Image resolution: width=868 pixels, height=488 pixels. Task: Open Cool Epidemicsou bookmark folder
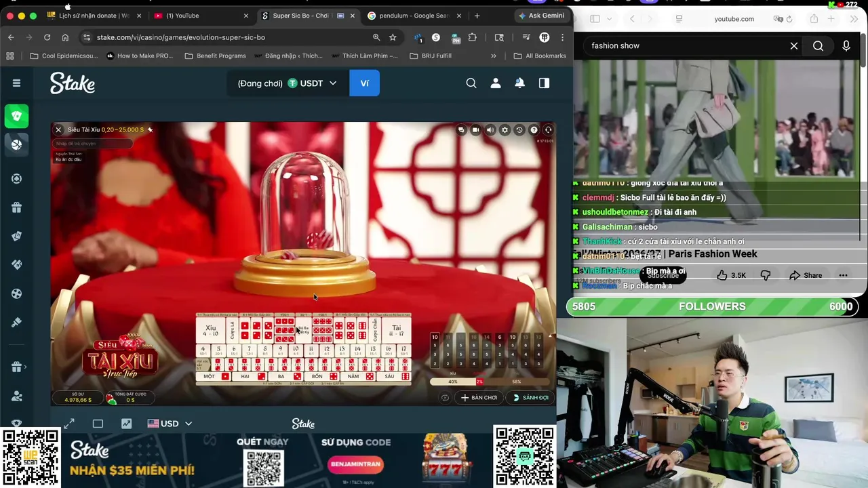click(x=64, y=56)
